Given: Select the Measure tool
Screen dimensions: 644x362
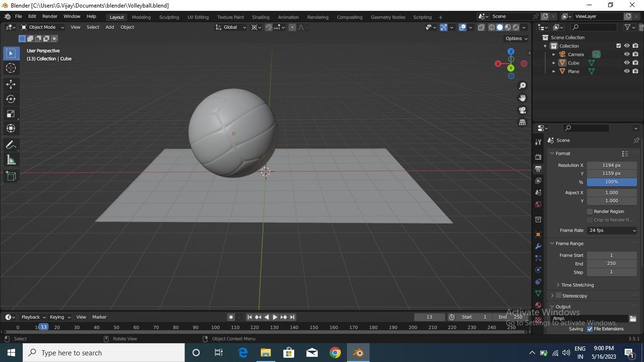Looking at the screenshot, I should pos(11,160).
